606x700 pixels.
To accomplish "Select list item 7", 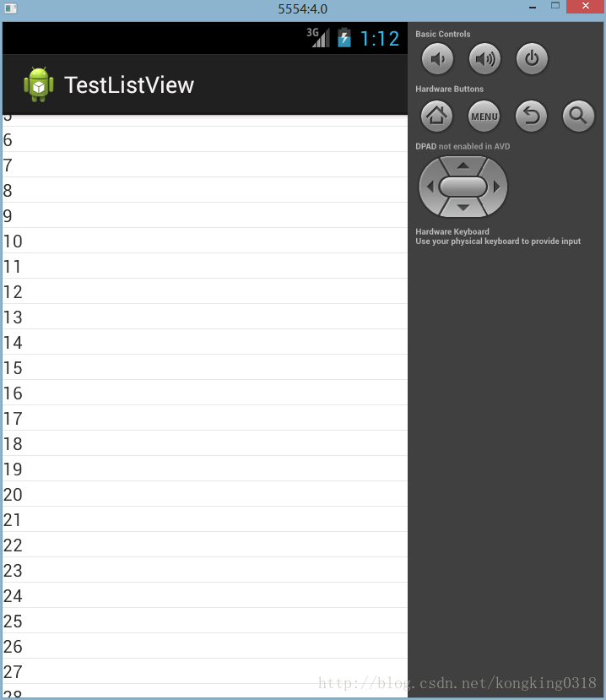I will [x=205, y=165].
